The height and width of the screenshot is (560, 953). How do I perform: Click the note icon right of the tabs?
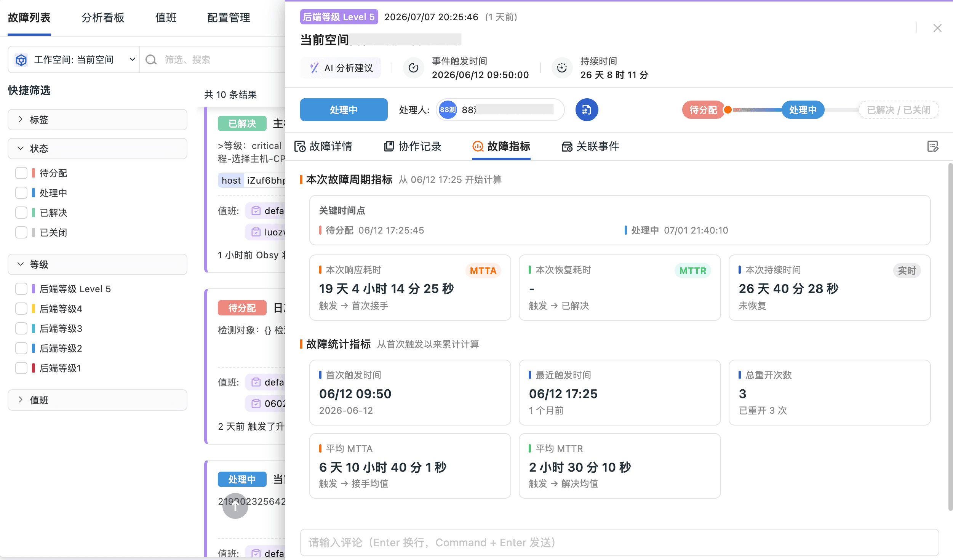pos(932,146)
